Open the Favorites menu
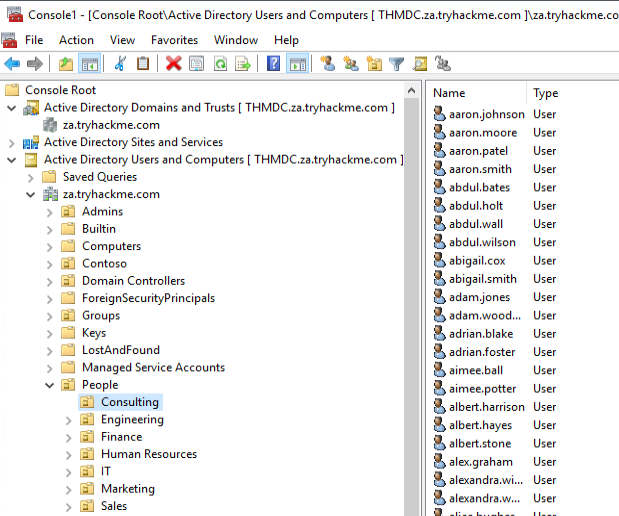 pos(174,40)
